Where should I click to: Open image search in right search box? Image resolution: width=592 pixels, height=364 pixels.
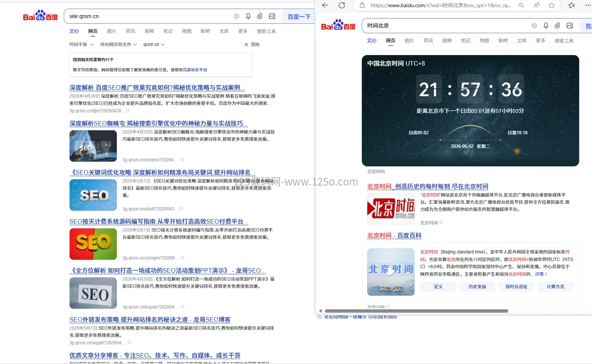(x=570, y=26)
